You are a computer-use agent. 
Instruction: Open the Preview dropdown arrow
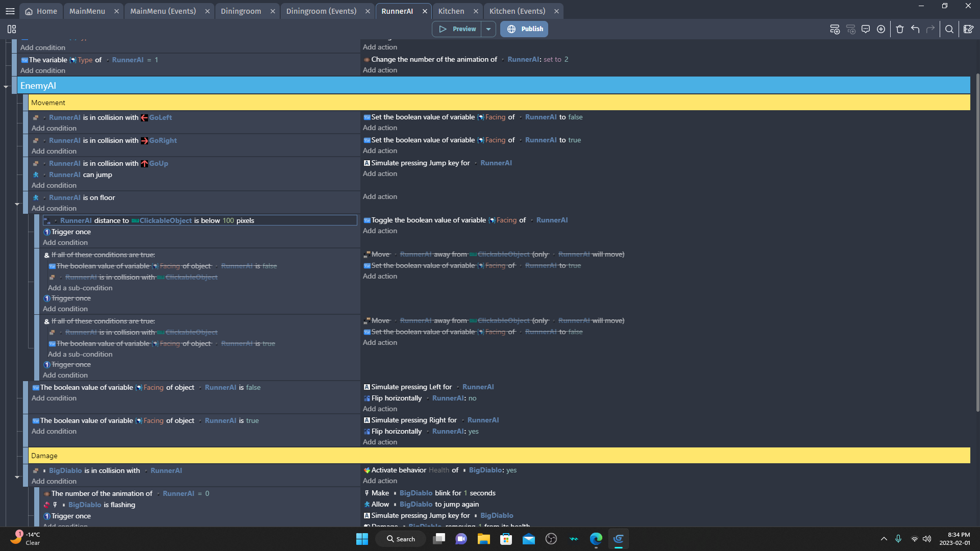488,29
